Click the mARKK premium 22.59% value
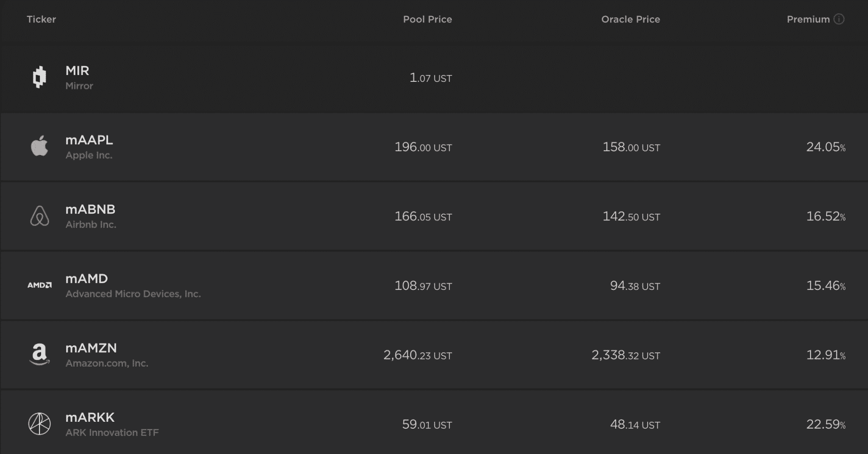Image resolution: width=868 pixels, height=454 pixels. coord(825,424)
